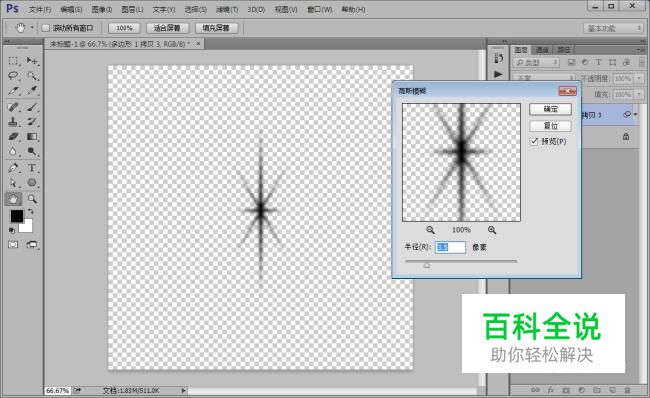
Task: Select the History Brush tool
Action: (x=32, y=122)
